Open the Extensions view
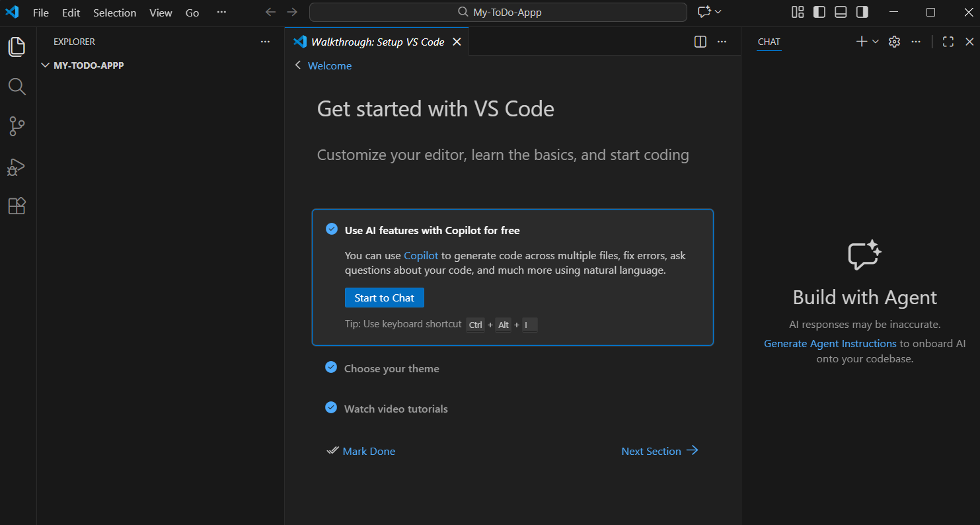The width and height of the screenshot is (980, 525). (x=17, y=206)
